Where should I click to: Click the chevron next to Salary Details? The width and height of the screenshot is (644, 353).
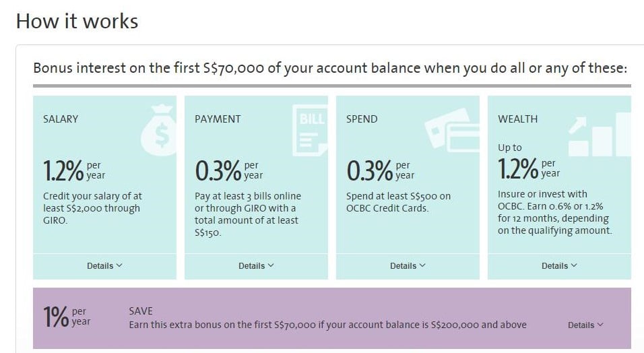119,265
